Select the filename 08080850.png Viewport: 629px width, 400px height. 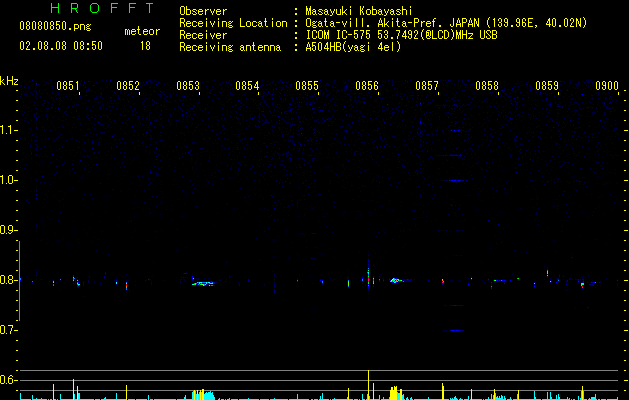click(x=55, y=27)
